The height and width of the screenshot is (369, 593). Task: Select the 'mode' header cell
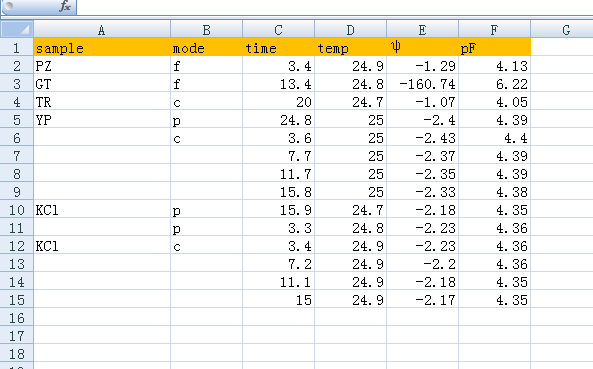tap(206, 48)
